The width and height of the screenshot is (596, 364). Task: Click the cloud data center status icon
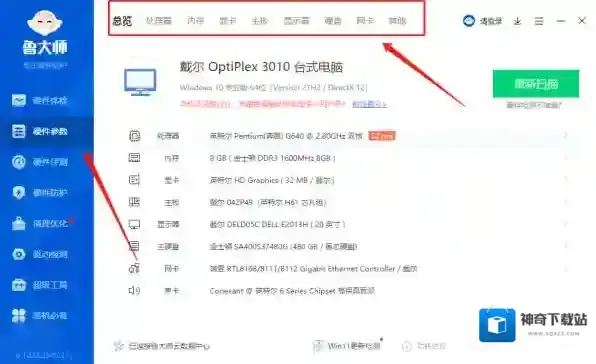point(119,346)
